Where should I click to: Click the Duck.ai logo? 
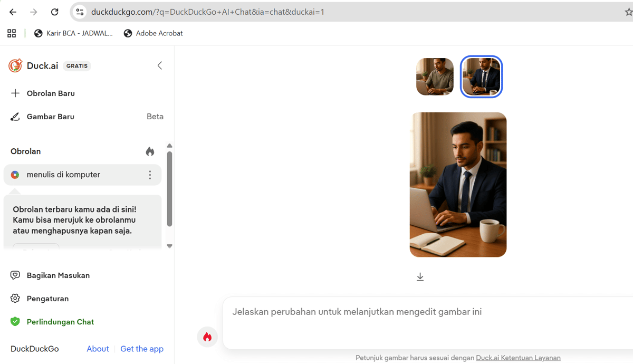coord(16,65)
